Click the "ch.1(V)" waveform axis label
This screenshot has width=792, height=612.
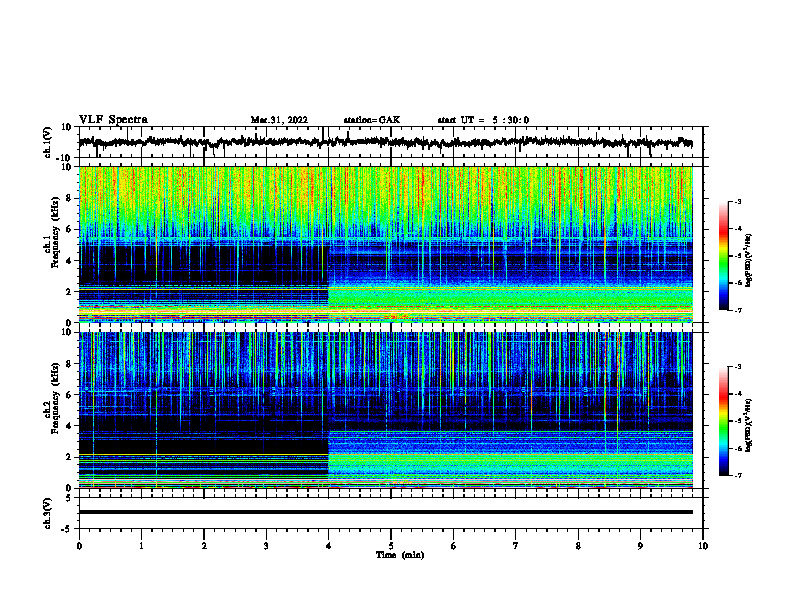[x=47, y=142]
